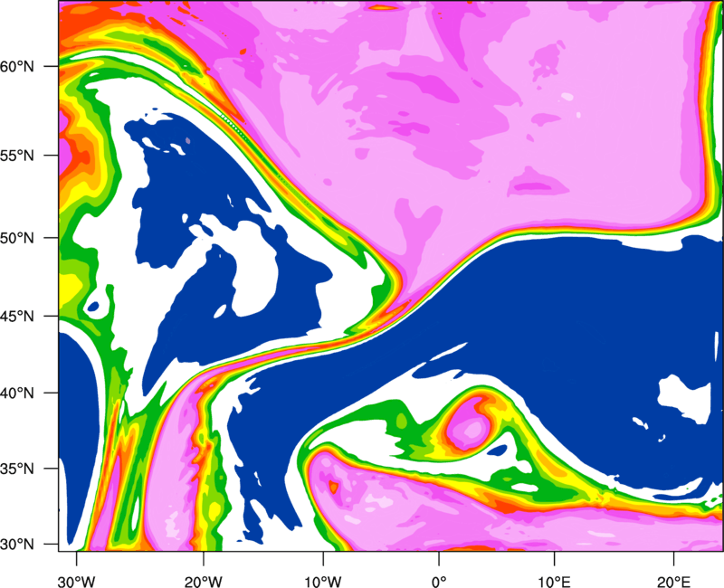Click the 30°N latitude label
Viewport: 724px width, 588px height.
point(17,545)
